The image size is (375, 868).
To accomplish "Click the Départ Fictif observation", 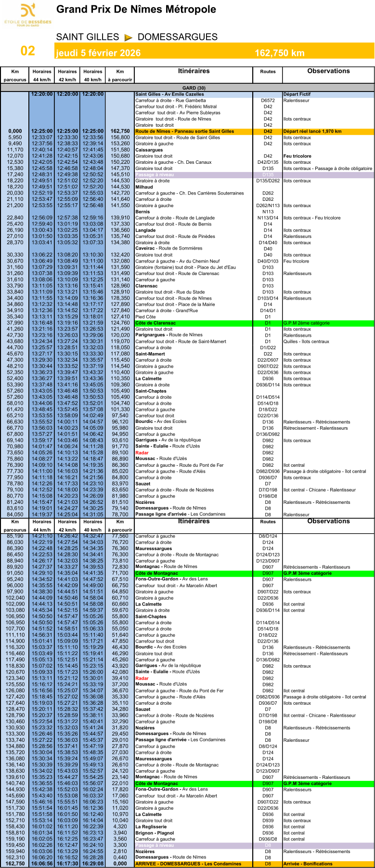I will click(297, 94).
